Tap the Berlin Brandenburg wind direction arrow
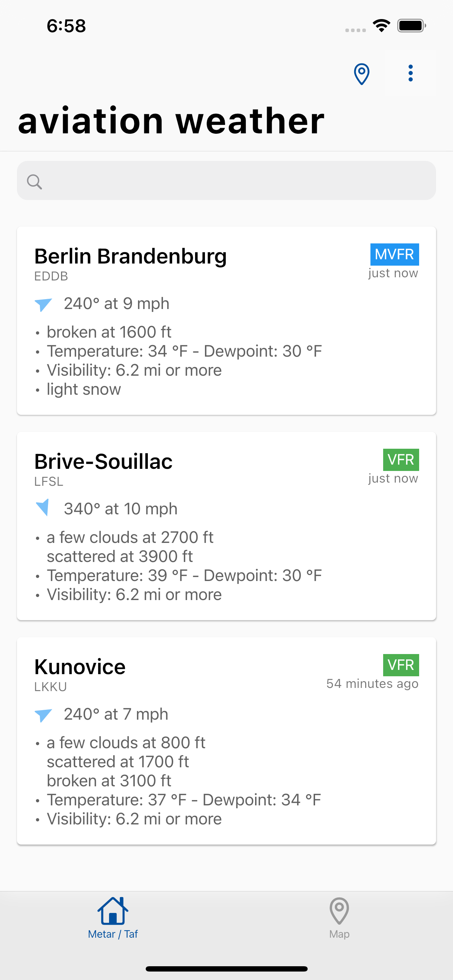The image size is (453, 980). point(43,304)
